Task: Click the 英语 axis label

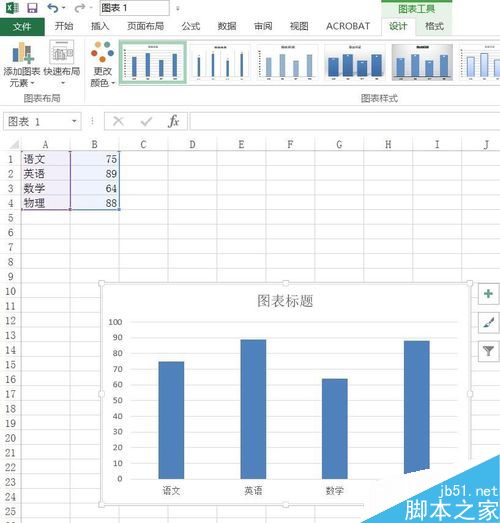Action: [253, 491]
